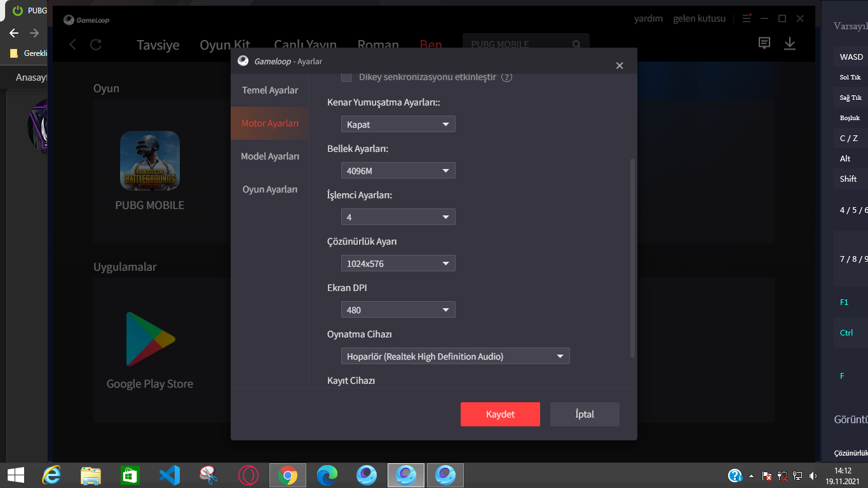Screen dimensions: 868x488
Task: Go to Tavsiye in Gameloop navigation
Action: click(x=158, y=45)
